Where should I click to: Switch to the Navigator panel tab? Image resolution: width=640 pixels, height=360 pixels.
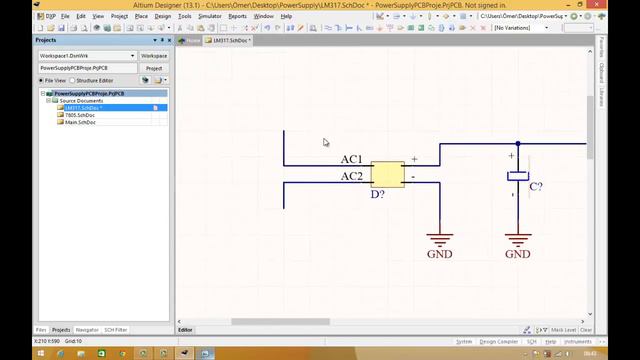tap(87, 330)
